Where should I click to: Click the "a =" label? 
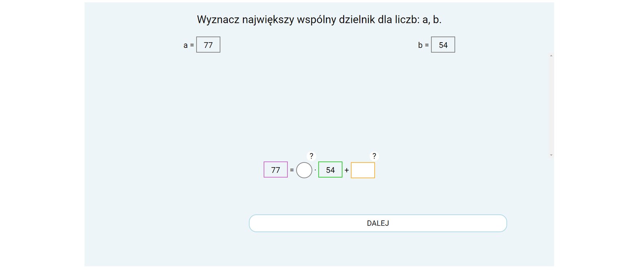188,45
